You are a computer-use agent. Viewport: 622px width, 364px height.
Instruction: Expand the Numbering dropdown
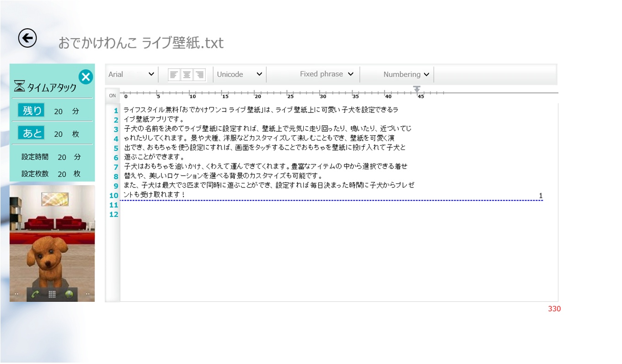(x=406, y=74)
